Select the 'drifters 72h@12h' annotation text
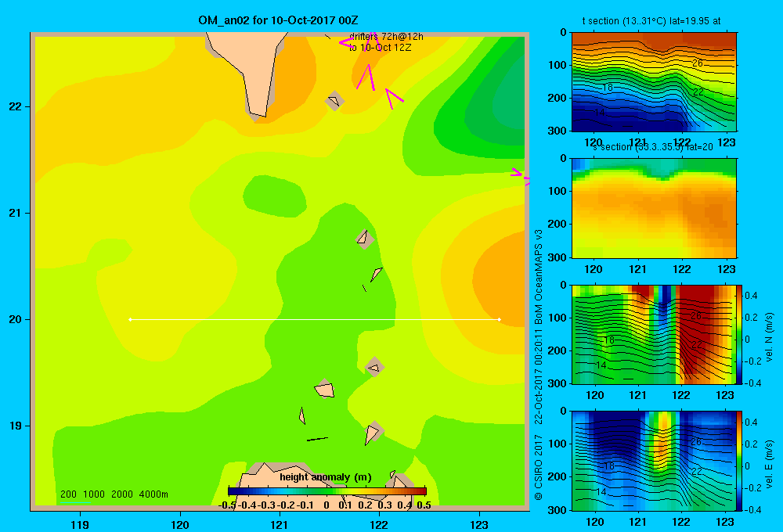This screenshot has width=783, height=532. pos(386,37)
